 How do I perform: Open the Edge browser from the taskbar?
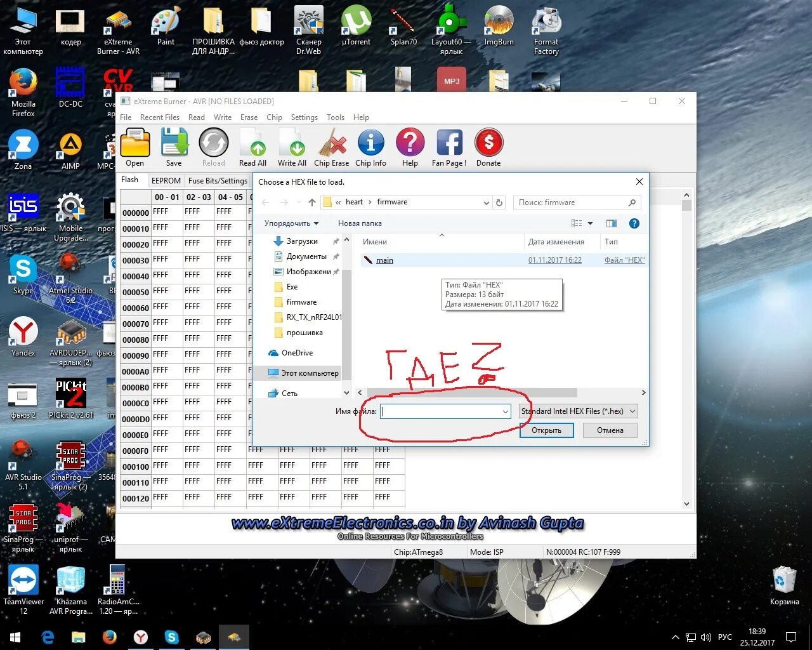[48, 637]
